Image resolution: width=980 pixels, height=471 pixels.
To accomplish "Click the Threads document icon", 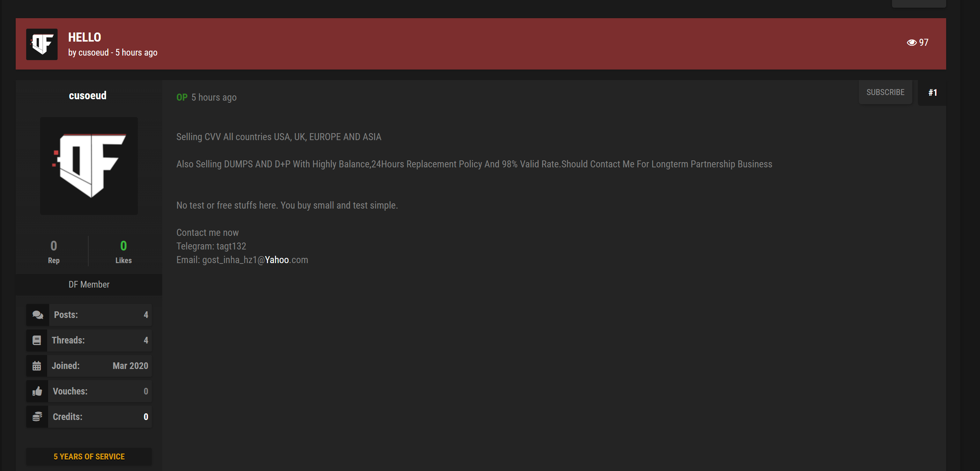I will click(37, 340).
